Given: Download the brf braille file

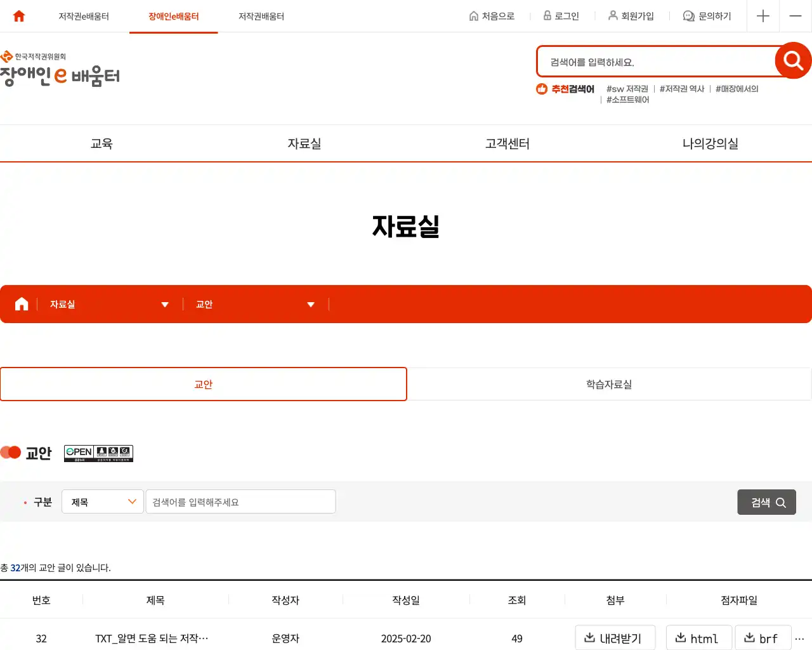Looking at the screenshot, I should 763,639.
